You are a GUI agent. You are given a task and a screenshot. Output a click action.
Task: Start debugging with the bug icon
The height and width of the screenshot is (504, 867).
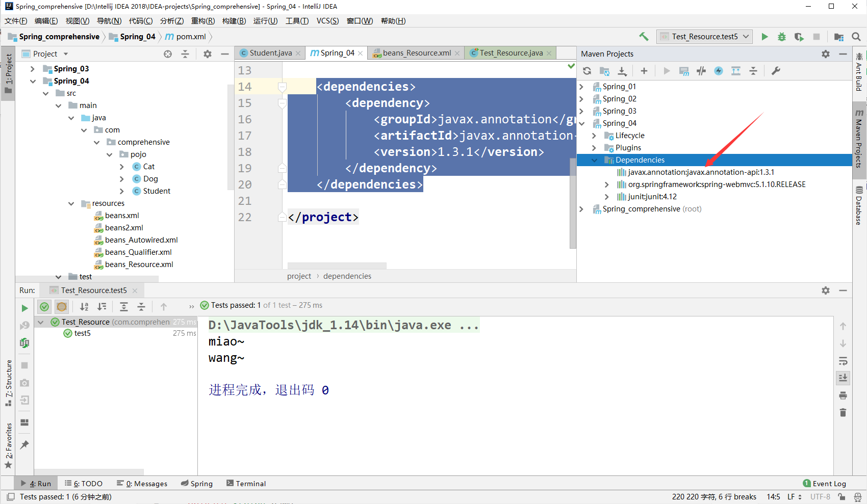(781, 37)
